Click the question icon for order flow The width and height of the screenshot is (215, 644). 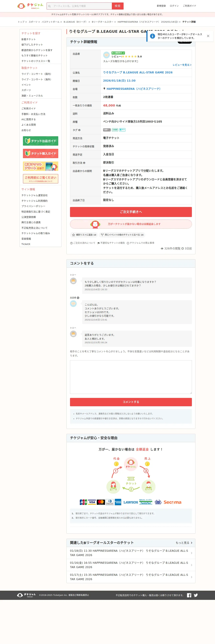(x=71, y=243)
